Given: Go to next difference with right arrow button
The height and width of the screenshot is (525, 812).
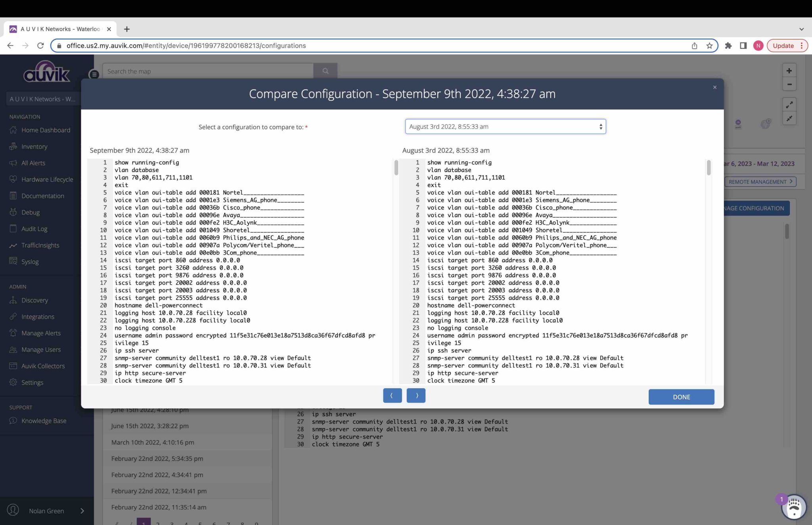Looking at the screenshot, I should [x=416, y=396].
